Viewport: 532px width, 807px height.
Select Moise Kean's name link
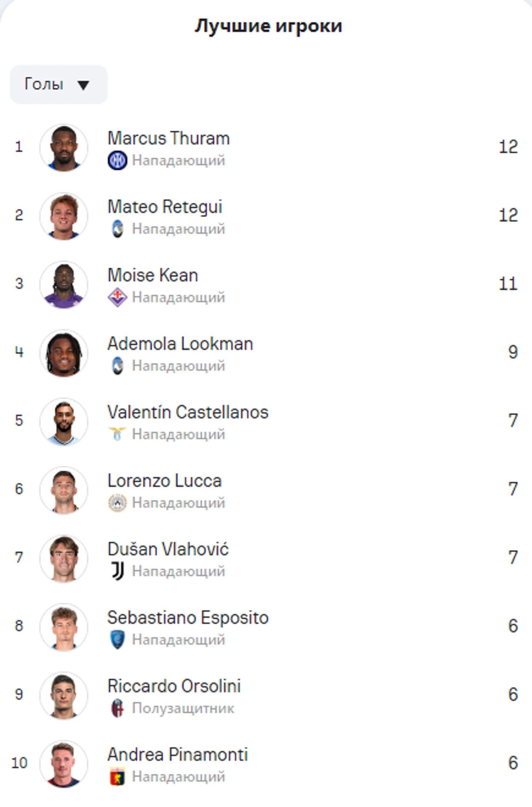[x=153, y=275]
